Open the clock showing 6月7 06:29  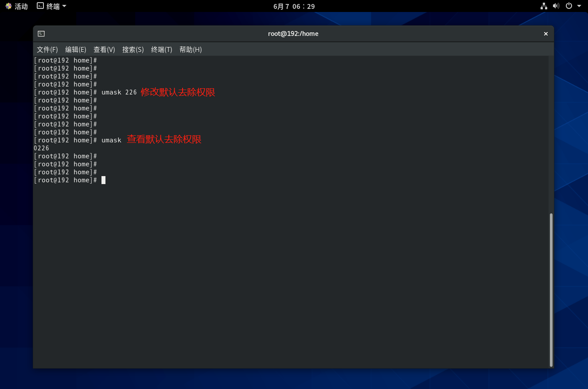(294, 6)
